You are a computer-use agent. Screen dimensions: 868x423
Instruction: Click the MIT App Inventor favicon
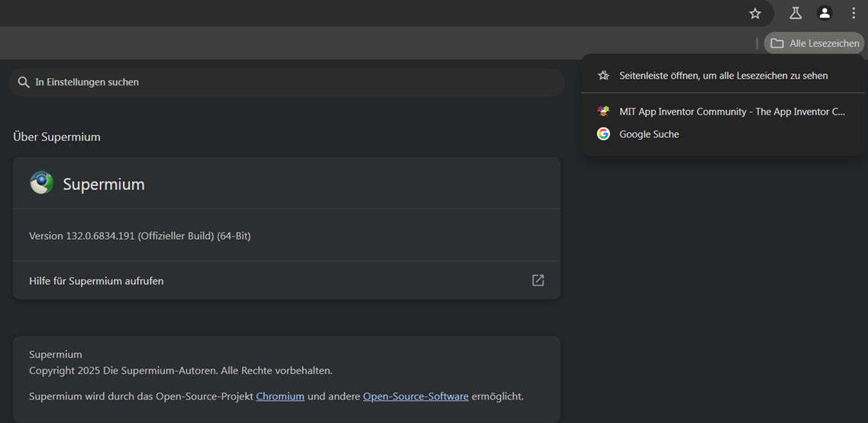(603, 111)
